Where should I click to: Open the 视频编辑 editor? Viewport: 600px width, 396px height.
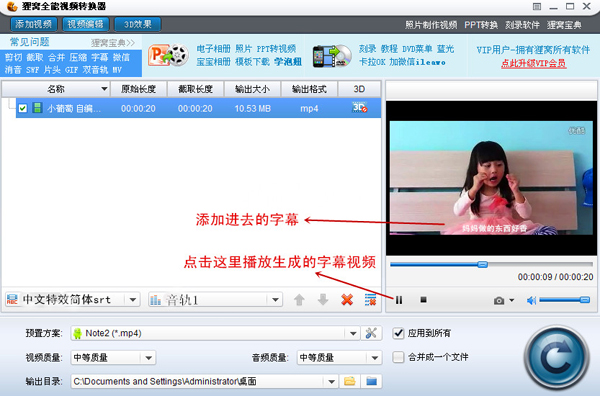(85, 24)
